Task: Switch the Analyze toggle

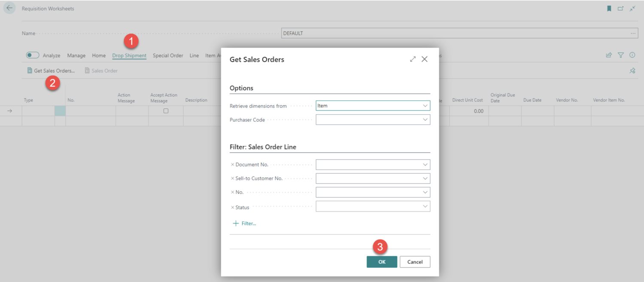Action: (32, 55)
